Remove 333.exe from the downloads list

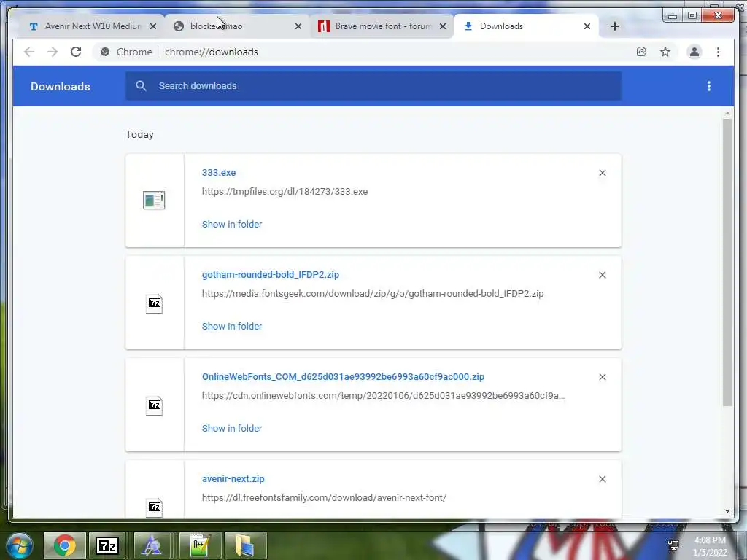tap(602, 173)
